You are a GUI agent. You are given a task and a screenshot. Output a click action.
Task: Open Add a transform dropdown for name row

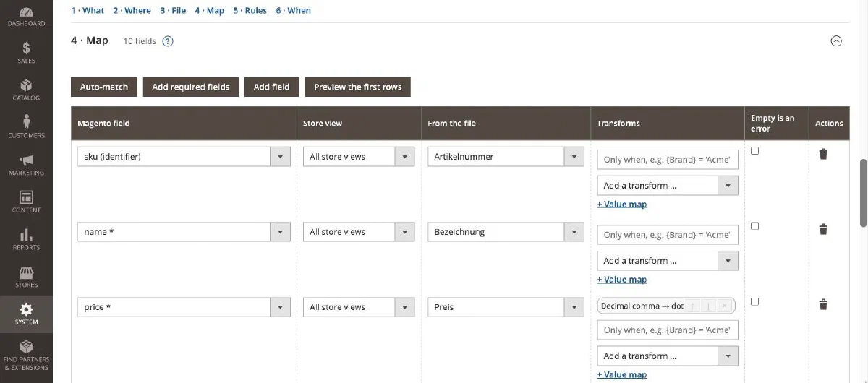(668, 261)
